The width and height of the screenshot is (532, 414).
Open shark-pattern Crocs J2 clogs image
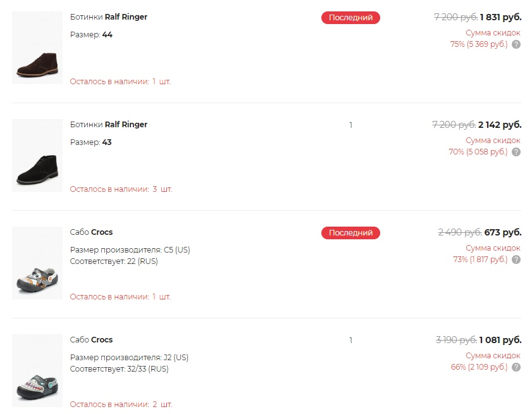coord(37,371)
